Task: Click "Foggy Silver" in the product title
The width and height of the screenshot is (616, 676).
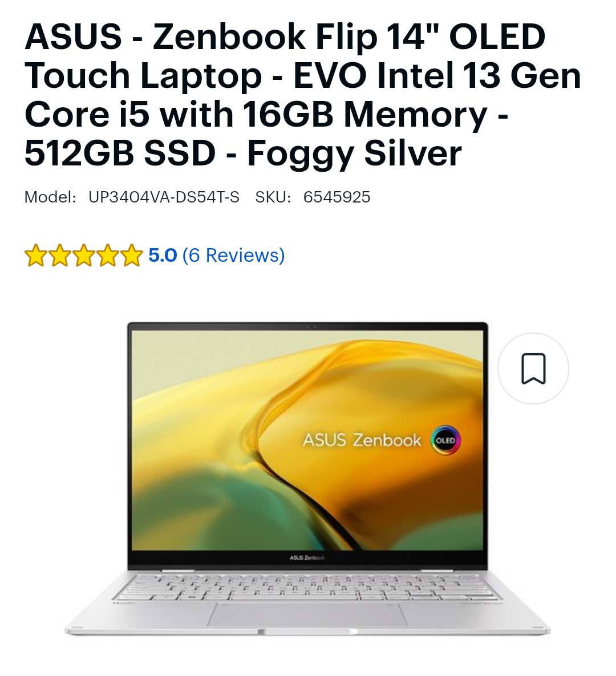Action: 354,153
